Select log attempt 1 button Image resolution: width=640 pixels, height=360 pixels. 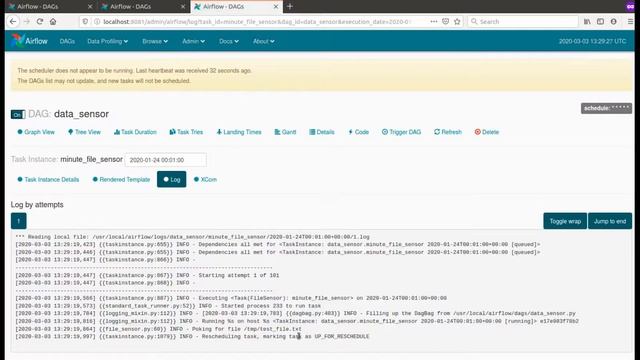18,221
